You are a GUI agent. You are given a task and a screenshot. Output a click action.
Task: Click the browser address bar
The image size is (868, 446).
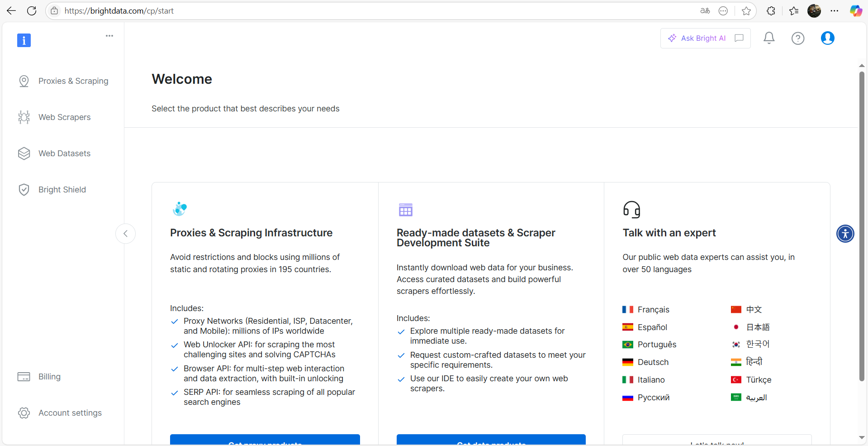[362, 11]
